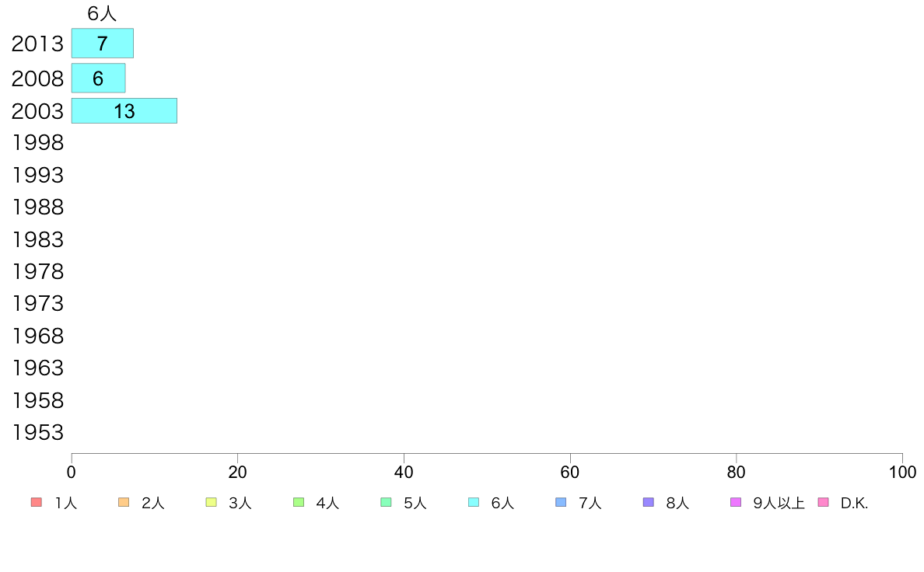Click the 2003 bar showing 13
924x572 pixels.
click(x=124, y=111)
